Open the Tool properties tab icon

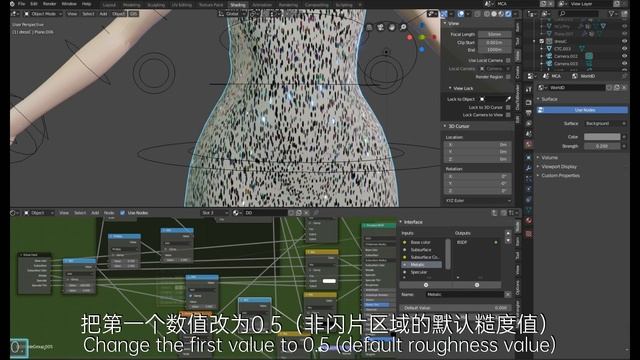[x=529, y=89]
